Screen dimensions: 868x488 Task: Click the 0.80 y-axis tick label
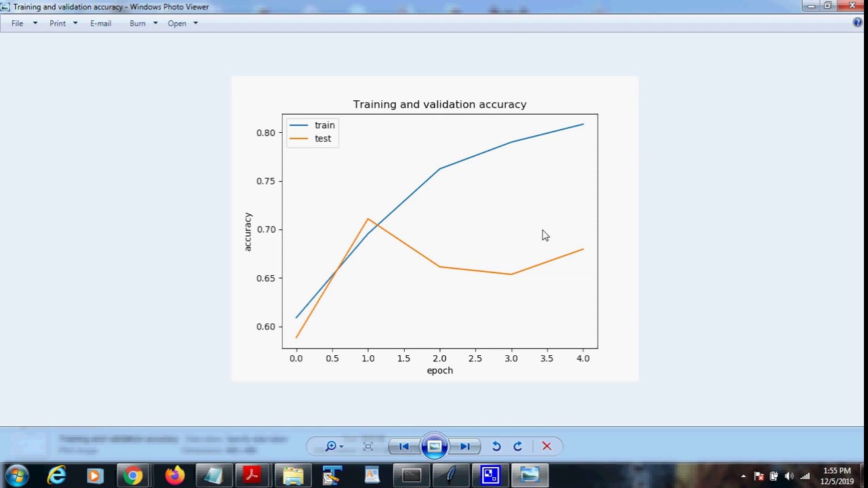(x=266, y=133)
